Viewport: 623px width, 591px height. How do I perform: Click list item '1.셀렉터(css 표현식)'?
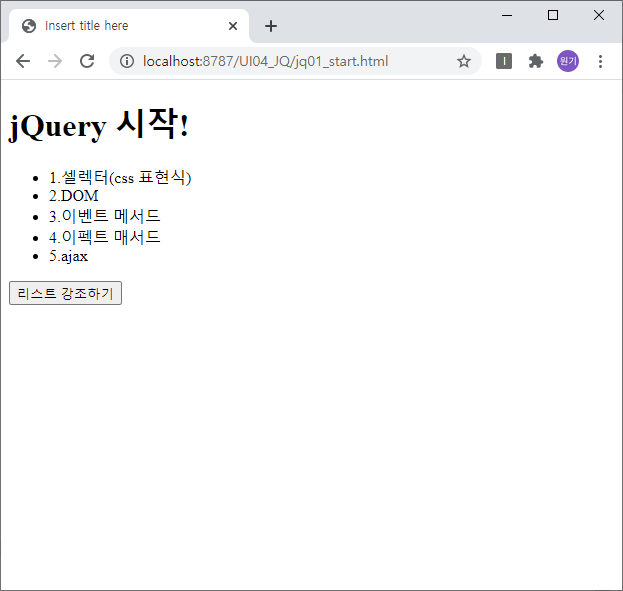click(x=120, y=177)
